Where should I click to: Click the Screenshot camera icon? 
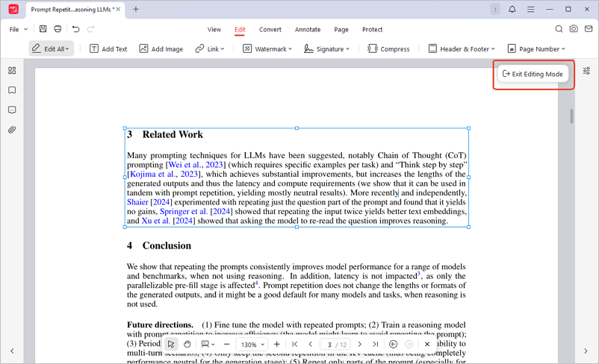574,29
